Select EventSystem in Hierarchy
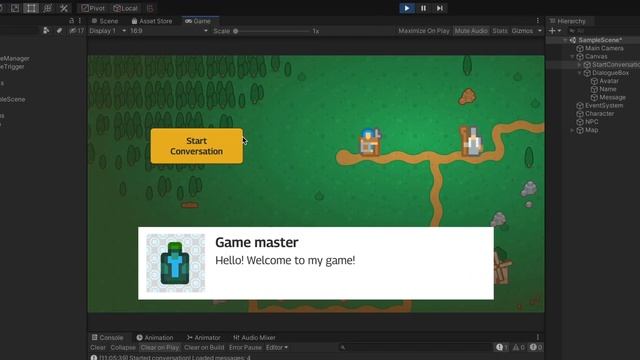This screenshot has height=360, width=640. pyautogui.click(x=604, y=105)
